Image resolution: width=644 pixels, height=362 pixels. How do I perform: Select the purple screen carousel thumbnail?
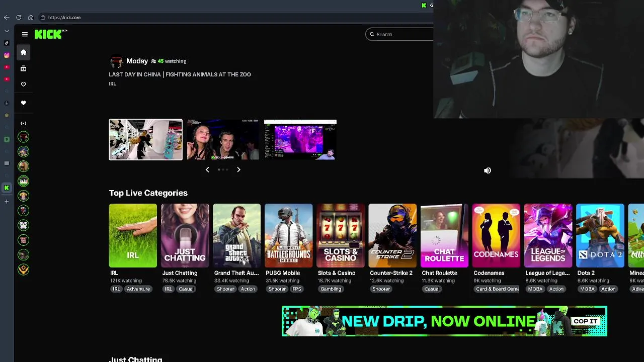(300, 140)
